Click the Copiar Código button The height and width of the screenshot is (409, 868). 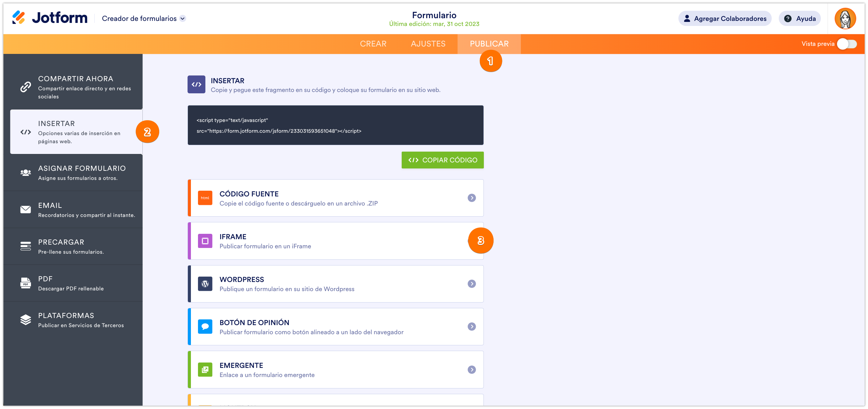click(442, 160)
